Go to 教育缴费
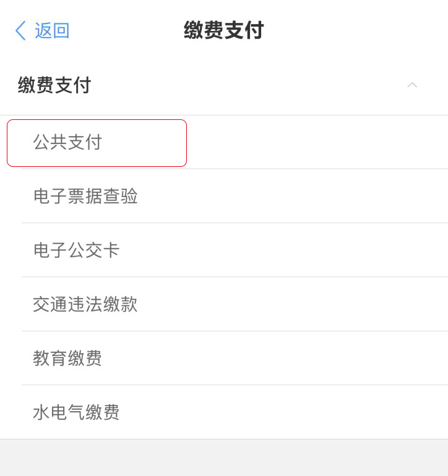 (x=67, y=359)
